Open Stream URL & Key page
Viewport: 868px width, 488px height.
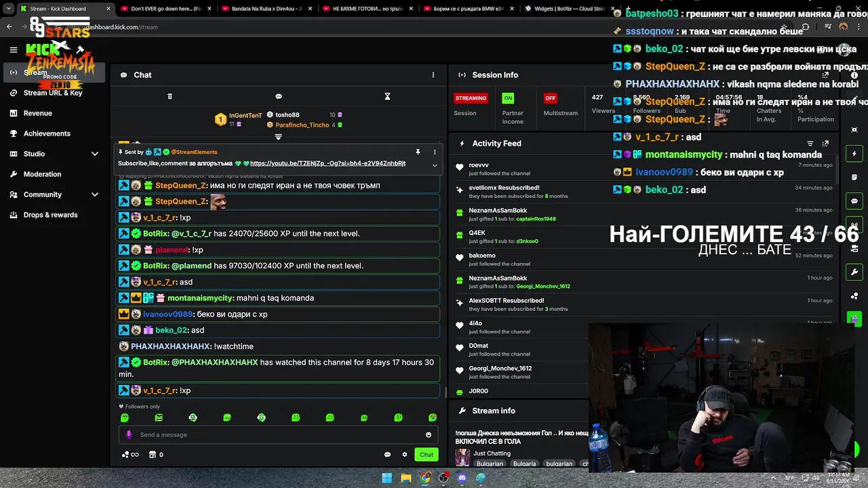[x=54, y=93]
